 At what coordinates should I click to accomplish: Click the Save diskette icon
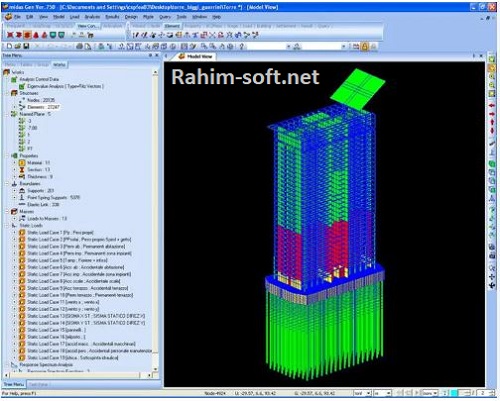(x=26, y=46)
